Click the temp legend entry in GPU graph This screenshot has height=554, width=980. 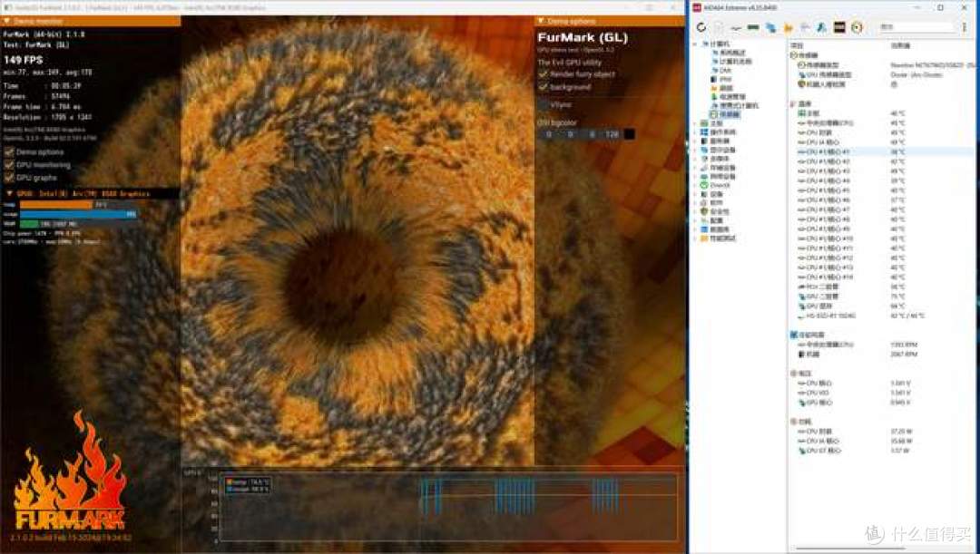[x=248, y=481]
